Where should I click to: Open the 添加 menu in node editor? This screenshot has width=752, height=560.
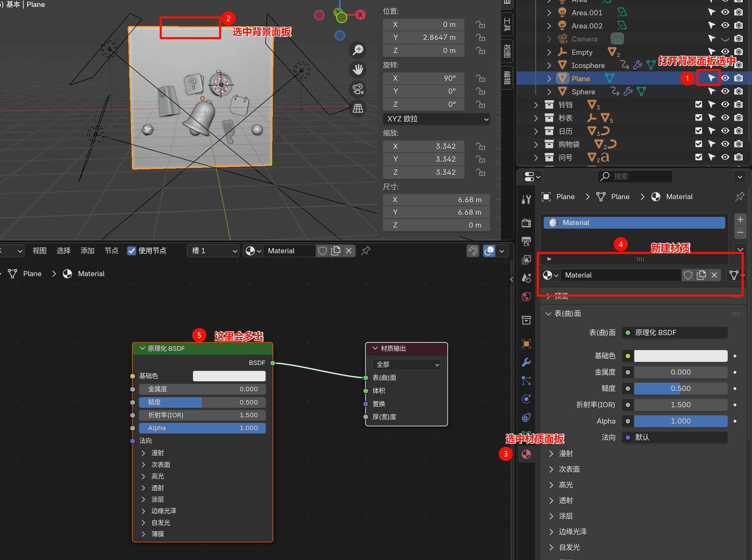point(87,251)
